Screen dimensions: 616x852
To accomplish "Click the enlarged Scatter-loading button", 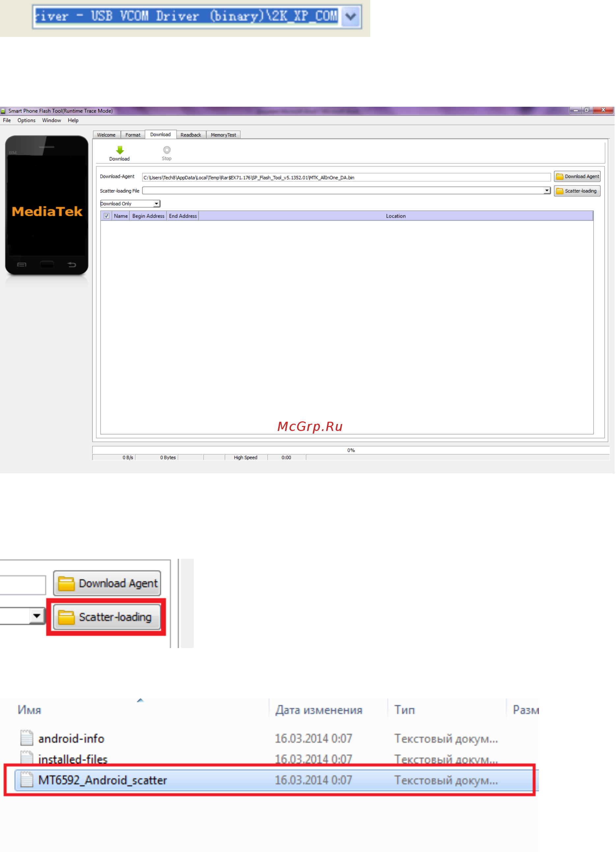I will click(x=107, y=617).
